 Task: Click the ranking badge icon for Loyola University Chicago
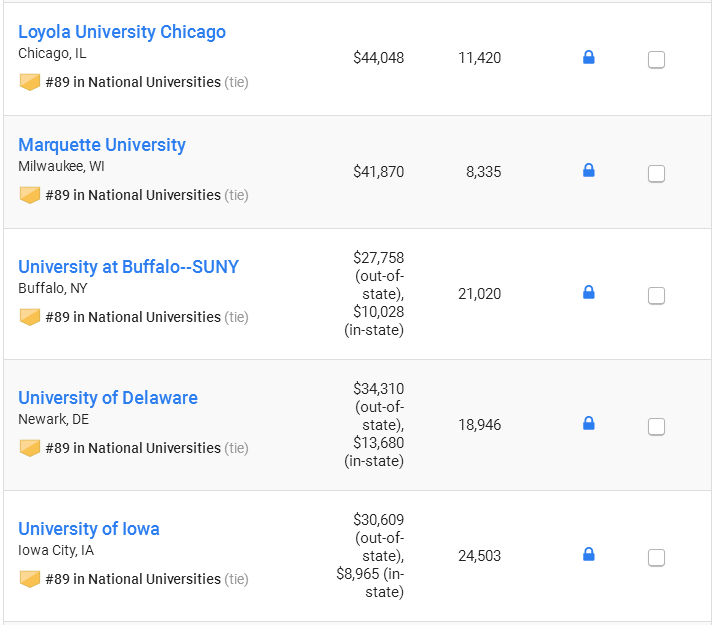click(x=30, y=82)
